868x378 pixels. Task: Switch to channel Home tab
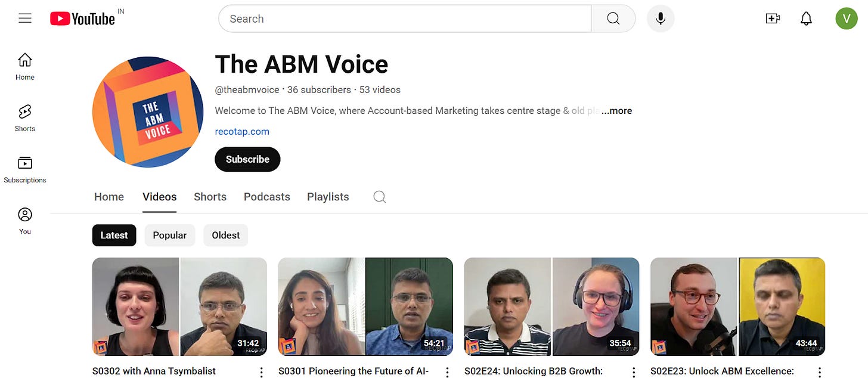point(109,197)
